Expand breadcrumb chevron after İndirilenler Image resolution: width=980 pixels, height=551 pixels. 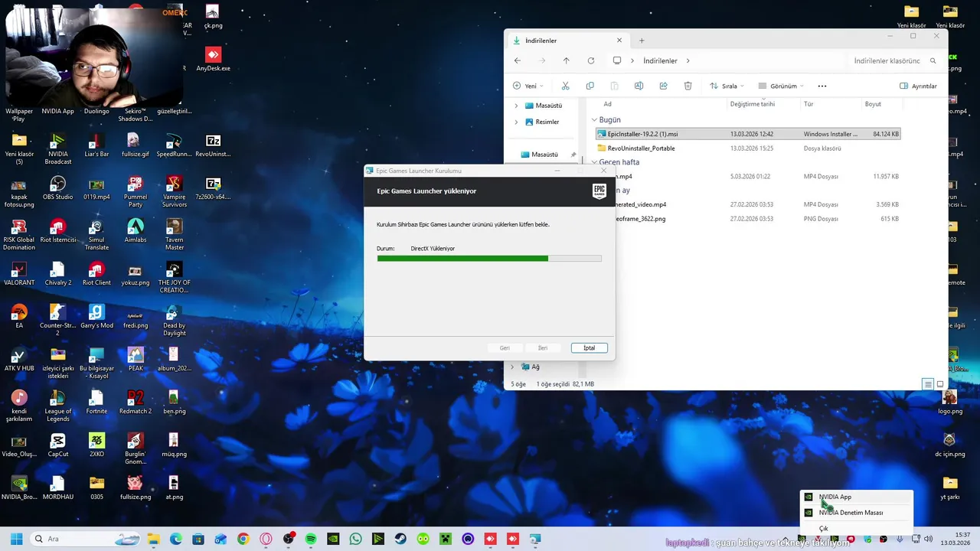click(x=688, y=60)
